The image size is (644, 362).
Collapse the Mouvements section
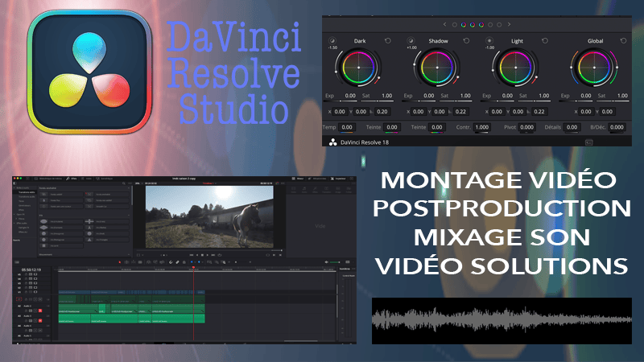click(x=129, y=254)
